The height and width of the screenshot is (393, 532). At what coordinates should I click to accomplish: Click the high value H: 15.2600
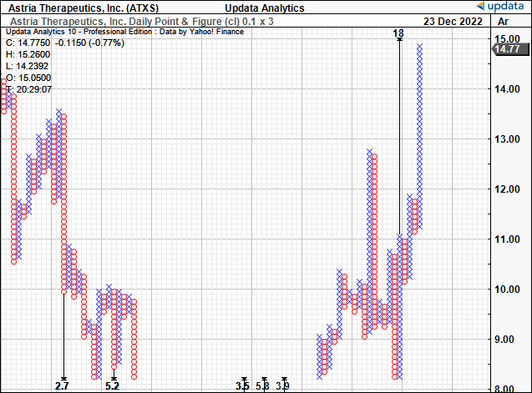click(x=28, y=54)
